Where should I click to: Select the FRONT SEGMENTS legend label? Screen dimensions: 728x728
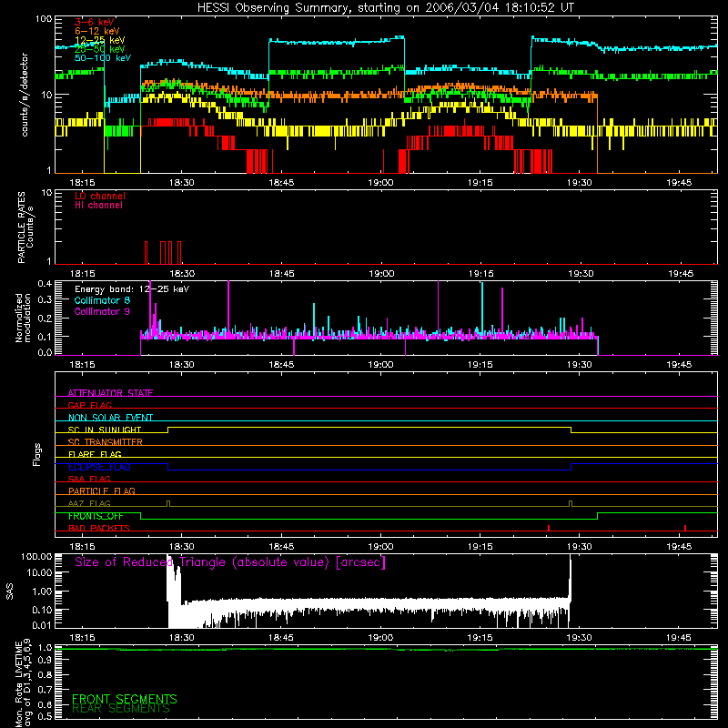pyautogui.click(x=125, y=699)
